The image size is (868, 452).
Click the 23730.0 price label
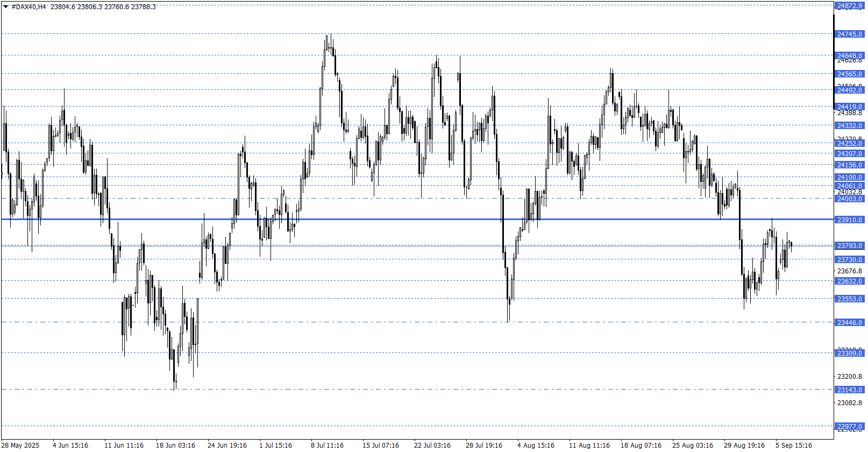[849, 260]
